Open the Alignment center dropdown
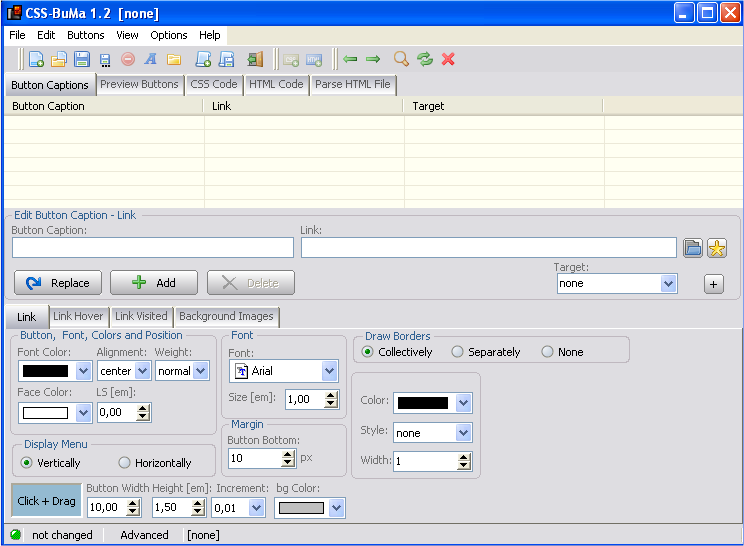Screen dimensions: 744x546 [x=142, y=371]
